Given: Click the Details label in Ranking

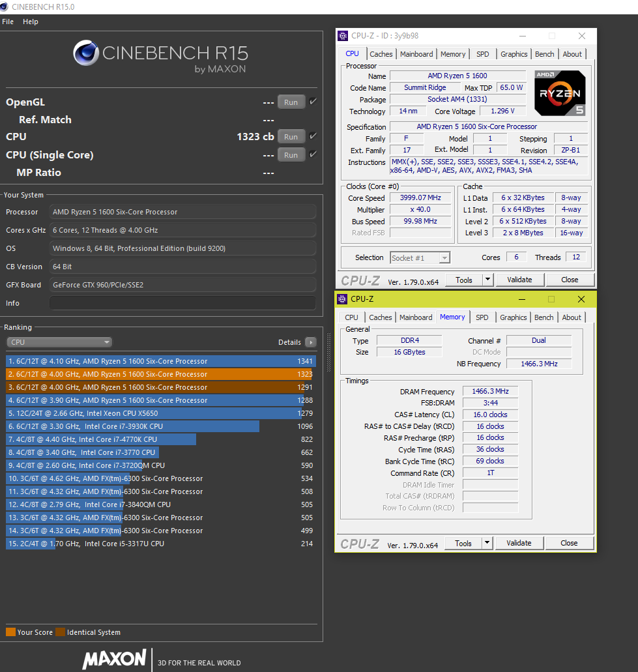Looking at the screenshot, I should [x=289, y=342].
